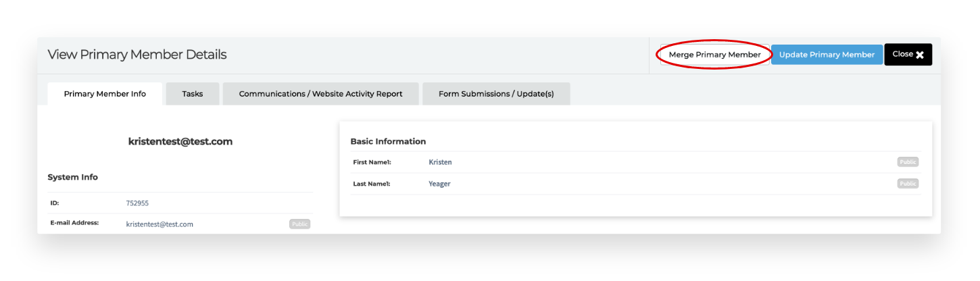This screenshot has height=281, width=980.
Task: Click the Last Name1 field label
Action: 372,184
